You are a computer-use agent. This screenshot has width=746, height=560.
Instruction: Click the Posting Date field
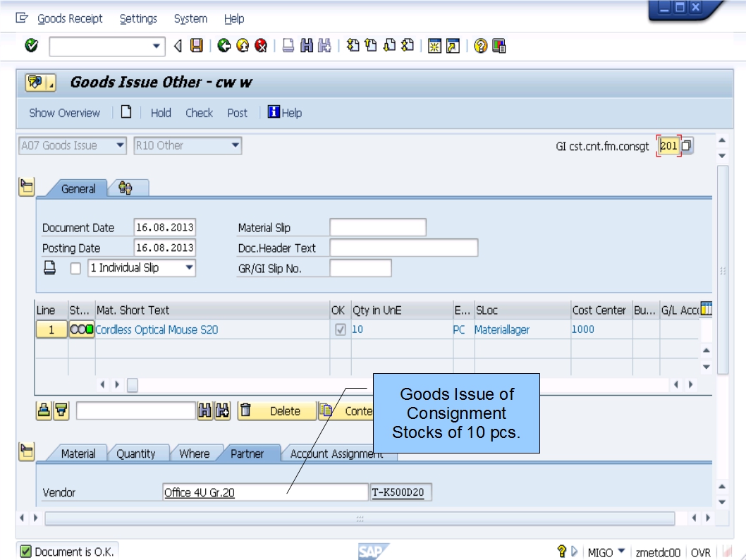tap(164, 248)
